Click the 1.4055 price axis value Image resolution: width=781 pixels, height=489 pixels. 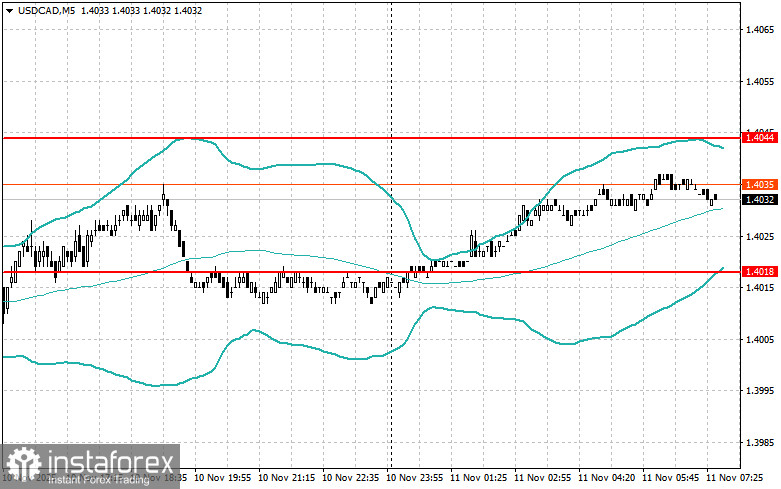(760, 81)
